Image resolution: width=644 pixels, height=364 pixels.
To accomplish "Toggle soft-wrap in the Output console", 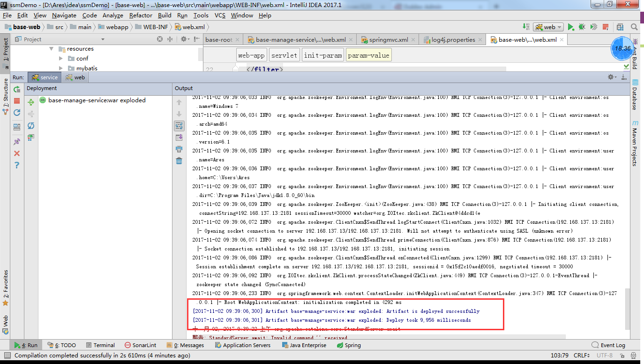I will click(x=179, y=126).
